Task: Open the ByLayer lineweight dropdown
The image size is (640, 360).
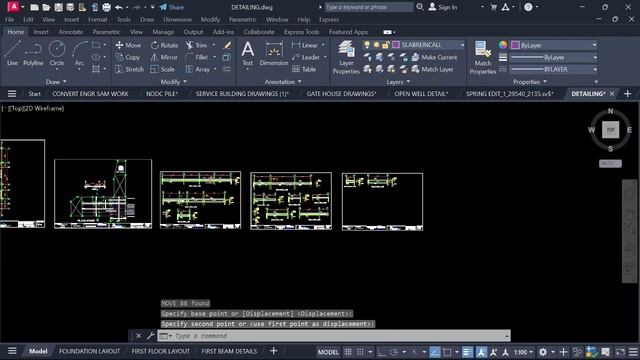Action: click(594, 58)
